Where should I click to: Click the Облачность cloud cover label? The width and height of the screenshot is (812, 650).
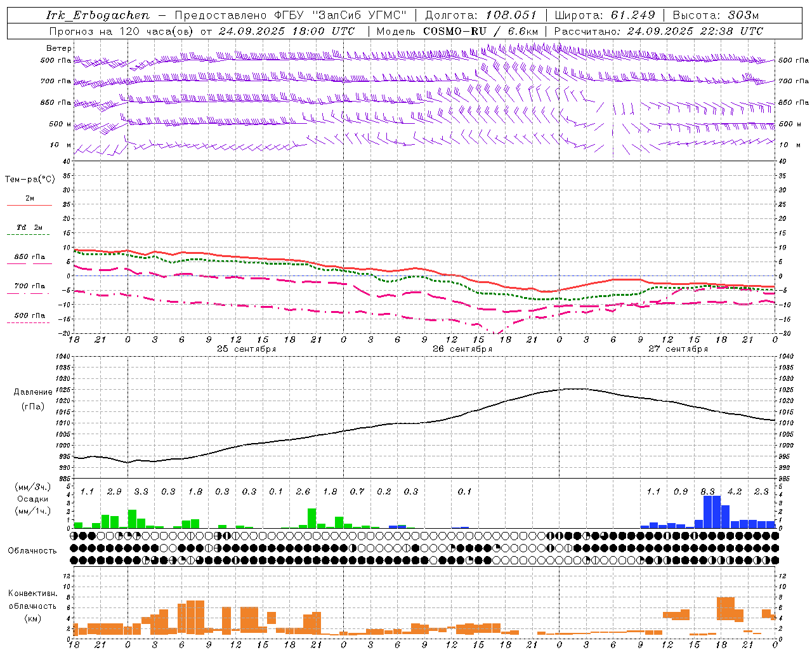coord(32,551)
